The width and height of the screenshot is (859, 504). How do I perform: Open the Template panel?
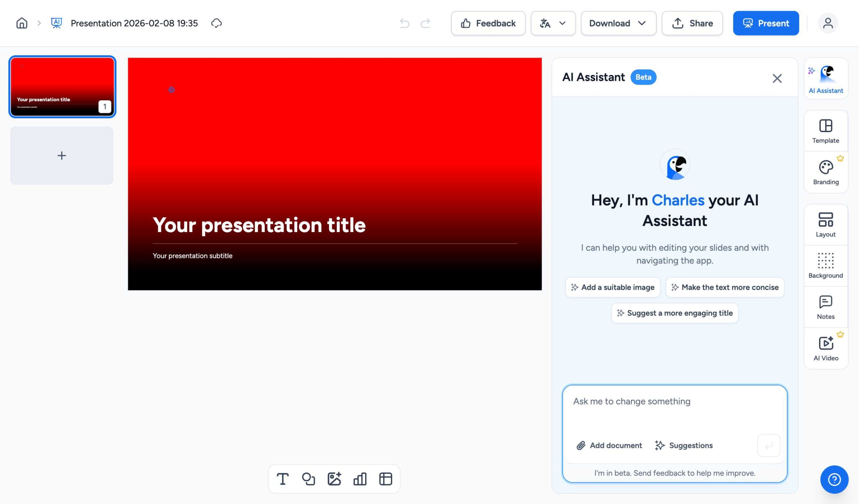825,130
